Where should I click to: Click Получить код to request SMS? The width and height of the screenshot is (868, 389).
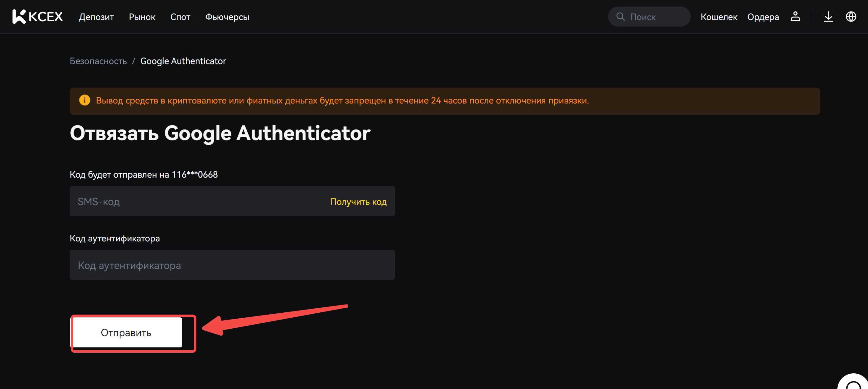click(x=358, y=202)
